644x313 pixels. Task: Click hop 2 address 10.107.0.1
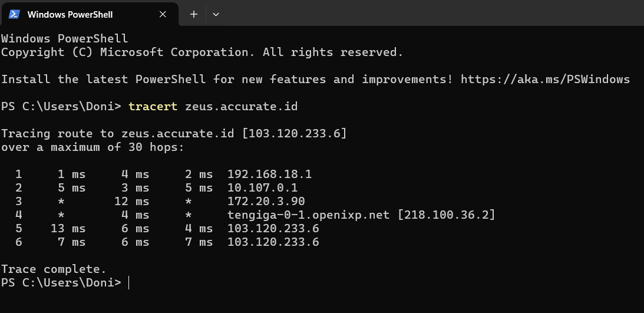click(262, 188)
